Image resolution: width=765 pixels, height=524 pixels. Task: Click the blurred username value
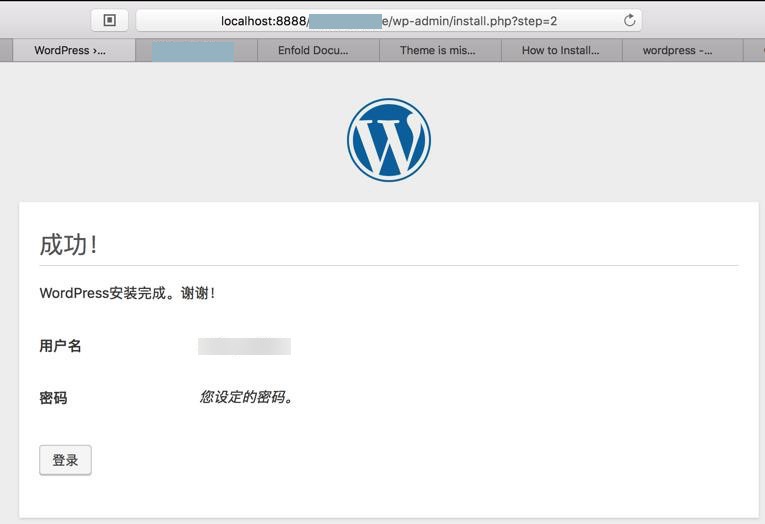pos(244,346)
